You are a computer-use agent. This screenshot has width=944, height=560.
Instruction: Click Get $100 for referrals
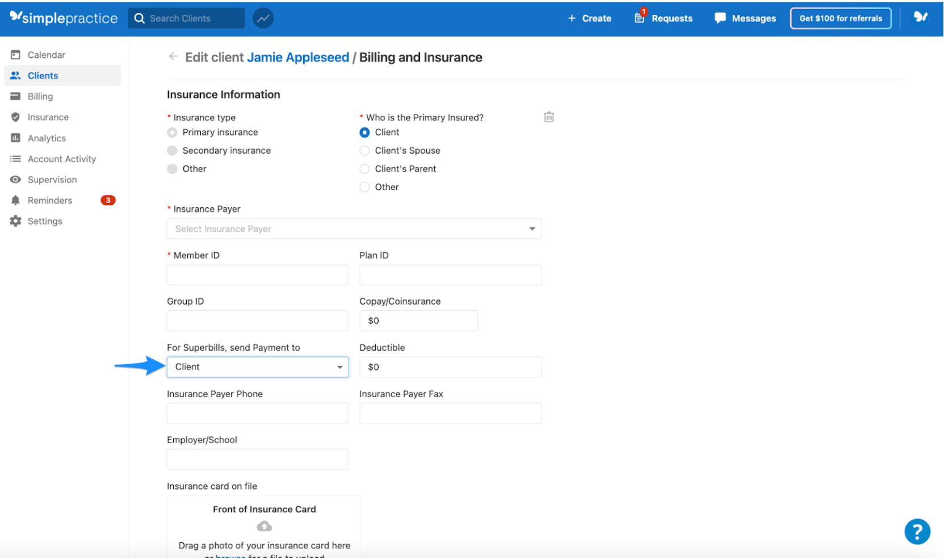(840, 18)
